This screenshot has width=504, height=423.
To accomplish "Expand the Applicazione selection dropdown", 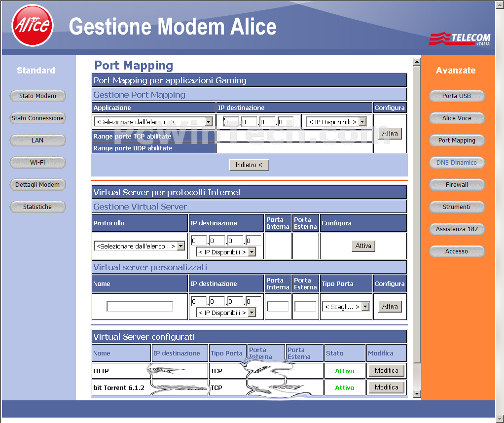I will [153, 122].
